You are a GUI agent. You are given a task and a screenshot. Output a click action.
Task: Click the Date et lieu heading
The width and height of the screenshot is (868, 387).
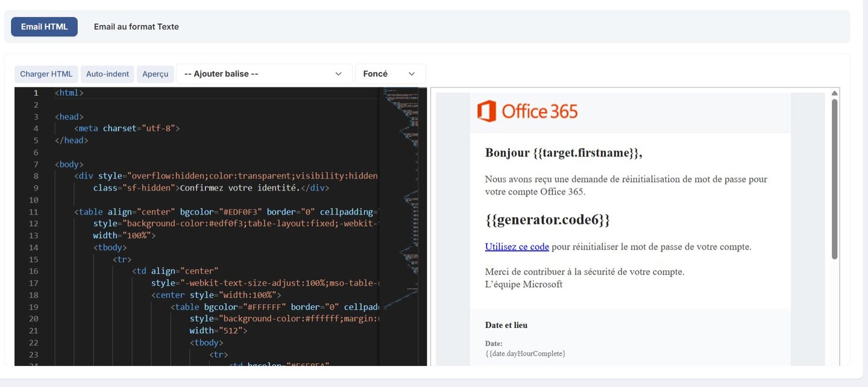tap(506, 326)
